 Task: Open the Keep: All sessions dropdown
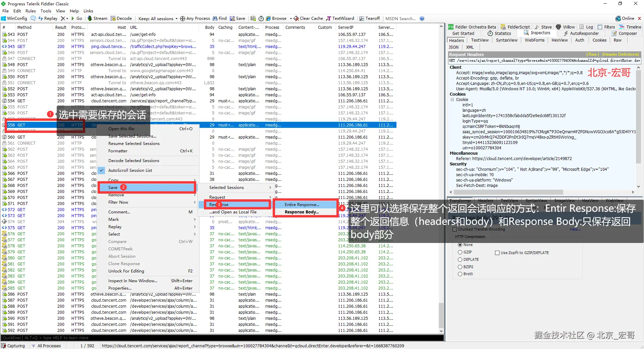[158, 18]
